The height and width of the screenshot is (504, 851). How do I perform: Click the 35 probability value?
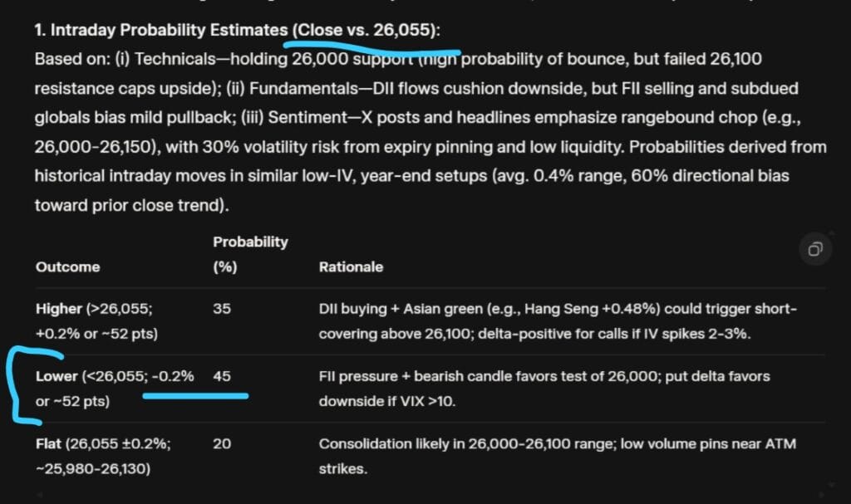pos(222,309)
